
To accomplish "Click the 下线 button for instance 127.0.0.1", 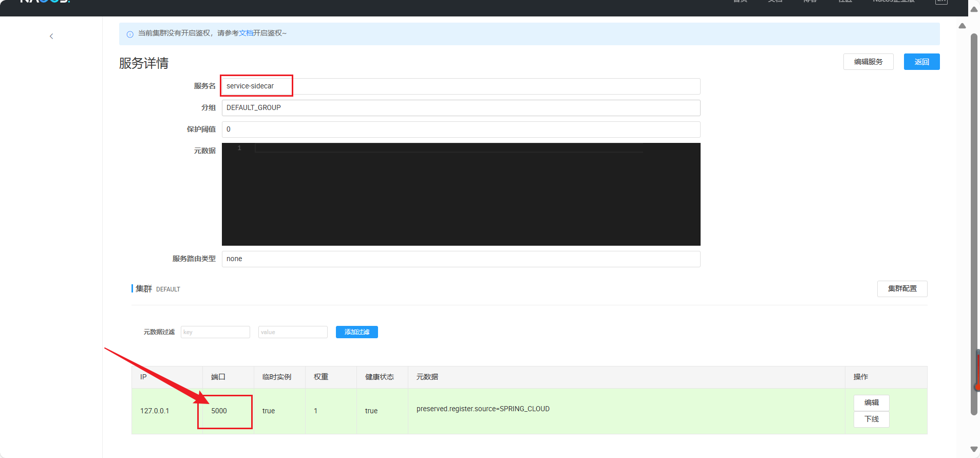I will point(871,419).
